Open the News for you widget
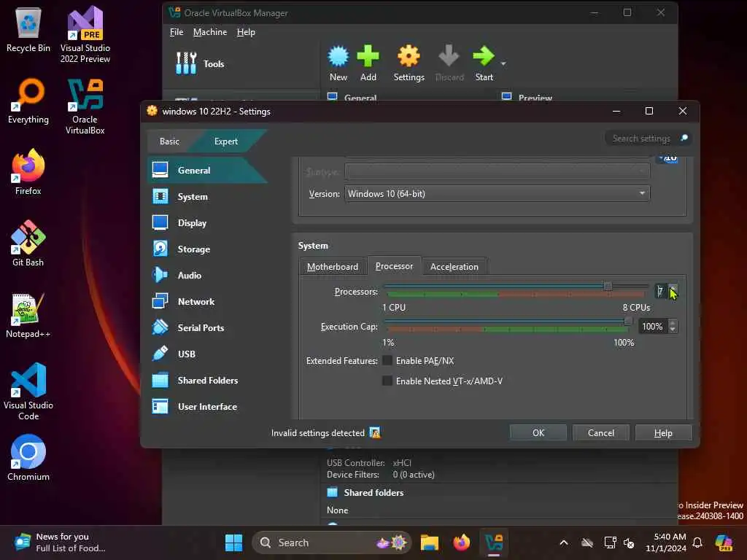747x560 pixels. coord(60,542)
